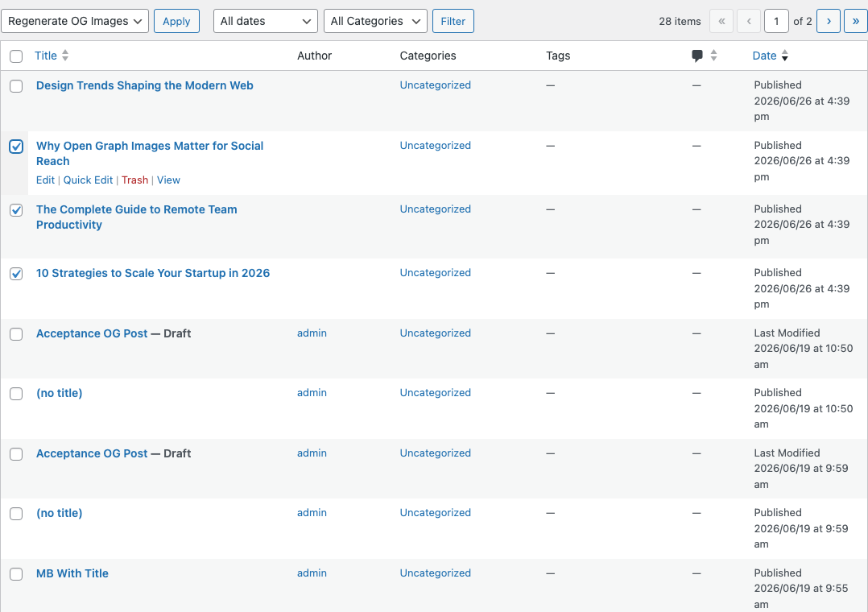Click Uncategorized for (no title) published 10:50 am

point(435,393)
